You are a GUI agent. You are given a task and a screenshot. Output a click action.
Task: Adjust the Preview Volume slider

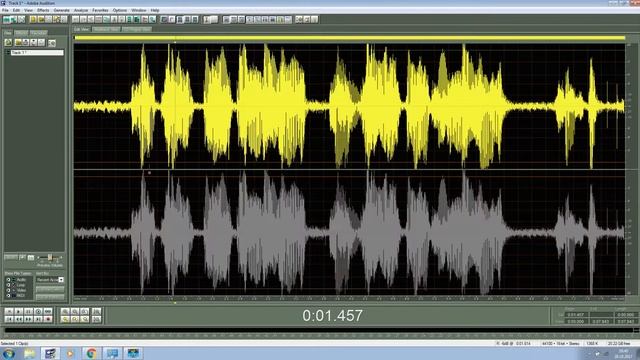tap(50, 257)
